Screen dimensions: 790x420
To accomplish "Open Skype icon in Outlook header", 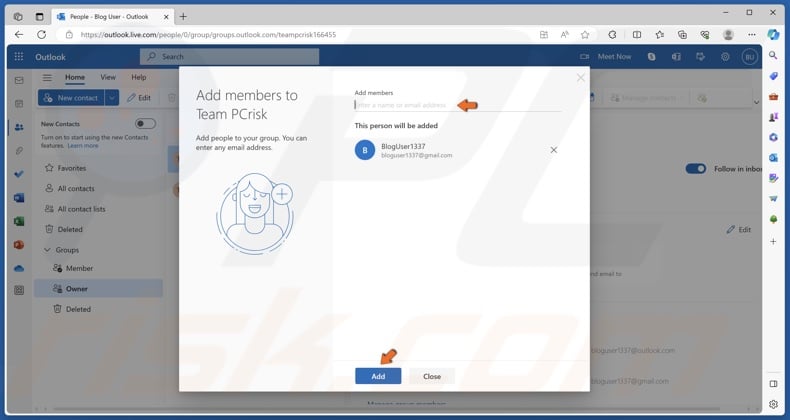I will coord(651,57).
